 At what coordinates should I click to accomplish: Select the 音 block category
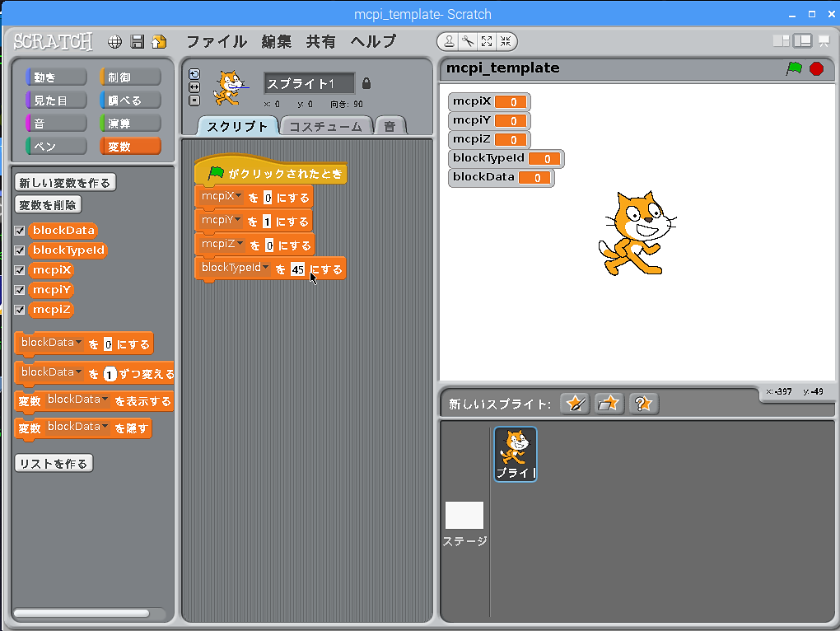(x=56, y=124)
